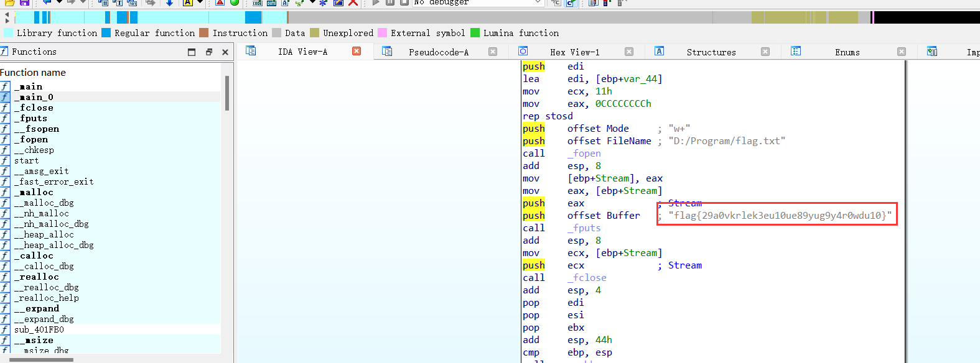Click the Functions list vertical scrollbar
Screen dimensions: 980x363
227,93
